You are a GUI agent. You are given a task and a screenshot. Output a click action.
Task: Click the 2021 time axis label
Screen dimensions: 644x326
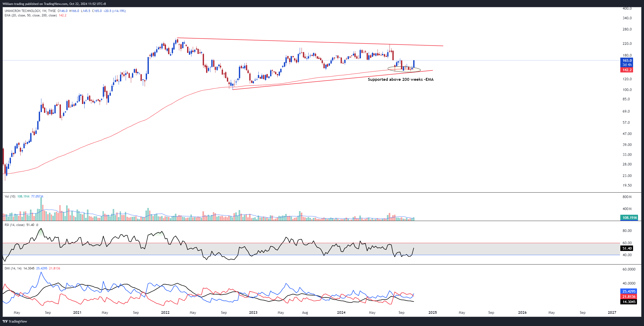point(77,312)
